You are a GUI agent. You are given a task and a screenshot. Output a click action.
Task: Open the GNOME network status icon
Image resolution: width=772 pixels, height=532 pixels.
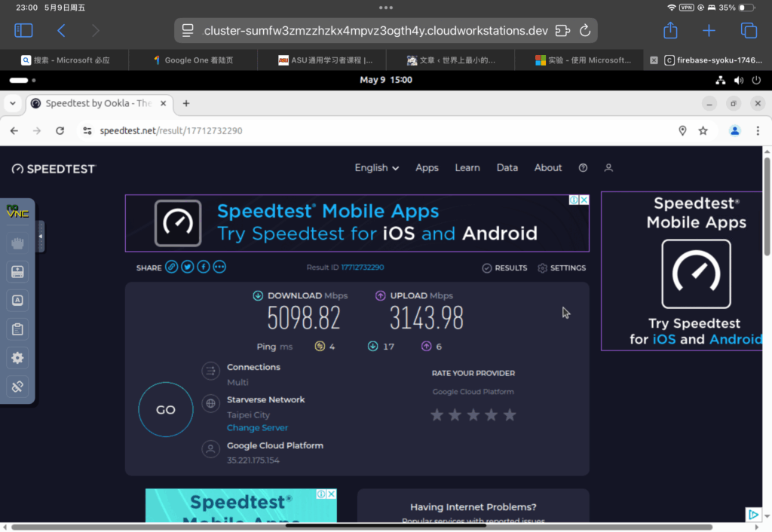(720, 80)
